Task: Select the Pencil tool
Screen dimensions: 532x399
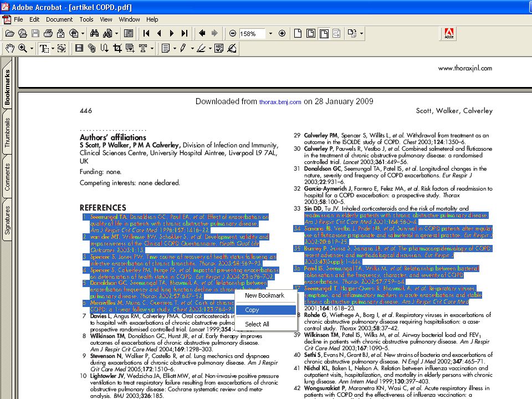Action: (x=183, y=48)
